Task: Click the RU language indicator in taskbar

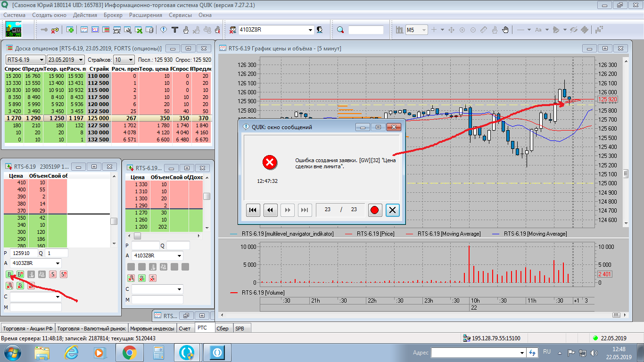Action: (547, 352)
